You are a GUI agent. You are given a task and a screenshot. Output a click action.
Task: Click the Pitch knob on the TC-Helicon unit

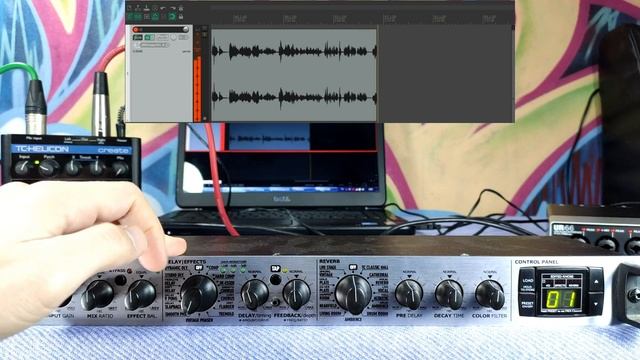coord(49,168)
